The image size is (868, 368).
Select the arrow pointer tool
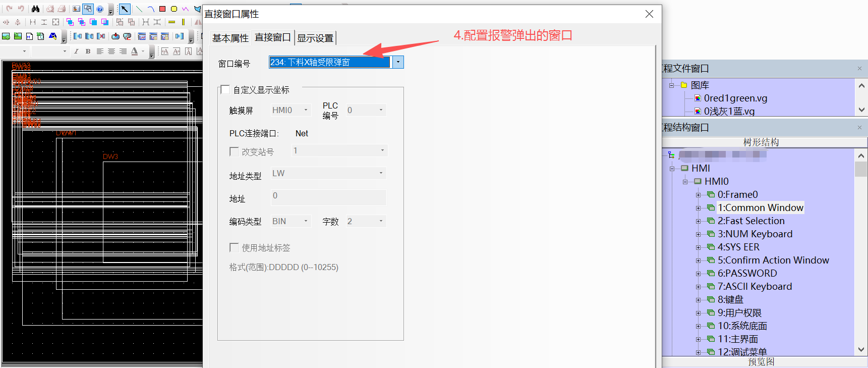[x=125, y=9]
